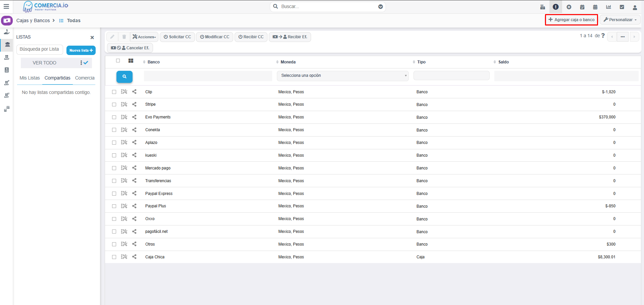644x305 pixels.
Task: Check the Clip row checkbox
Action: point(114,92)
